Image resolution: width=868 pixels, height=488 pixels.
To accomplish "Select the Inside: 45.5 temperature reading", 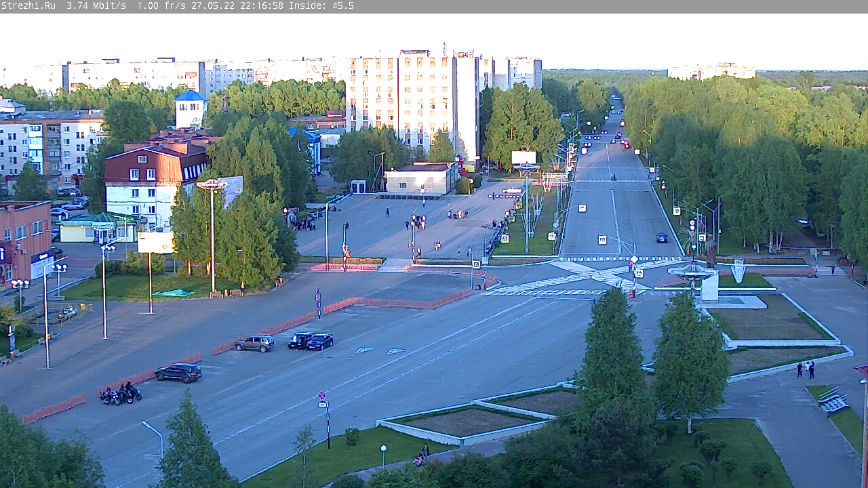I will [x=321, y=6].
